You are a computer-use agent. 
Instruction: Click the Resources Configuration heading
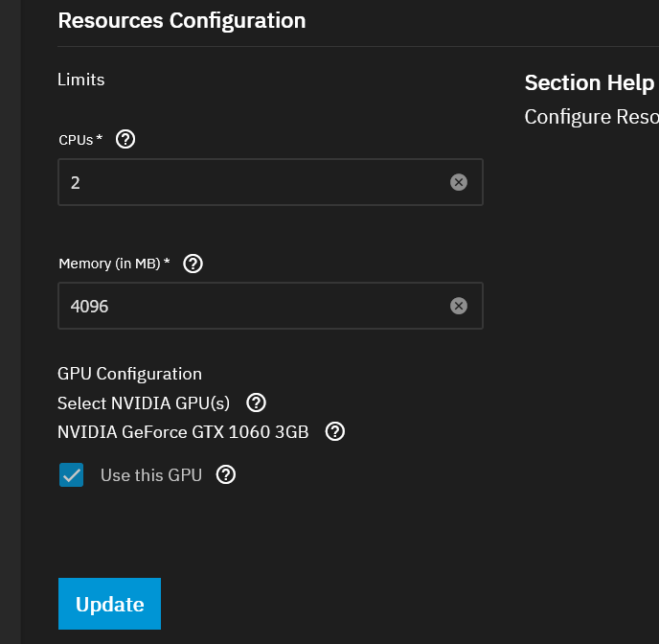coord(182,20)
